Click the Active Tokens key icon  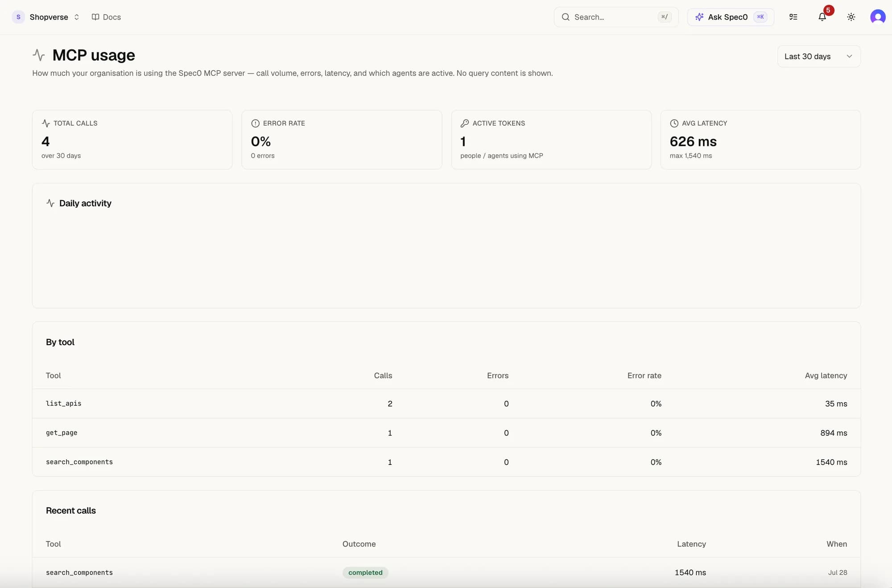click(464, 123)
